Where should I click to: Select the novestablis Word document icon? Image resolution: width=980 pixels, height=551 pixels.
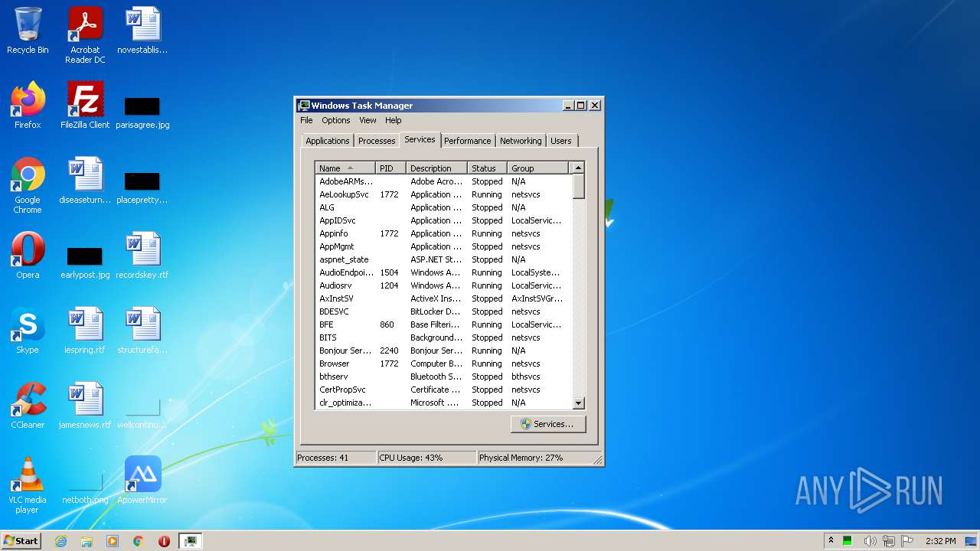click(142, 31)
